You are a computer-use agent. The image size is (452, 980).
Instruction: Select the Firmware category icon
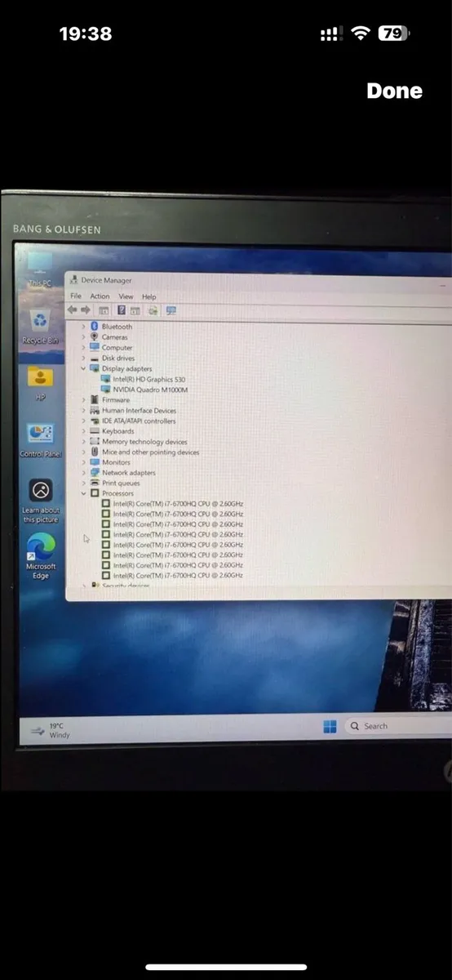(95, 400)
